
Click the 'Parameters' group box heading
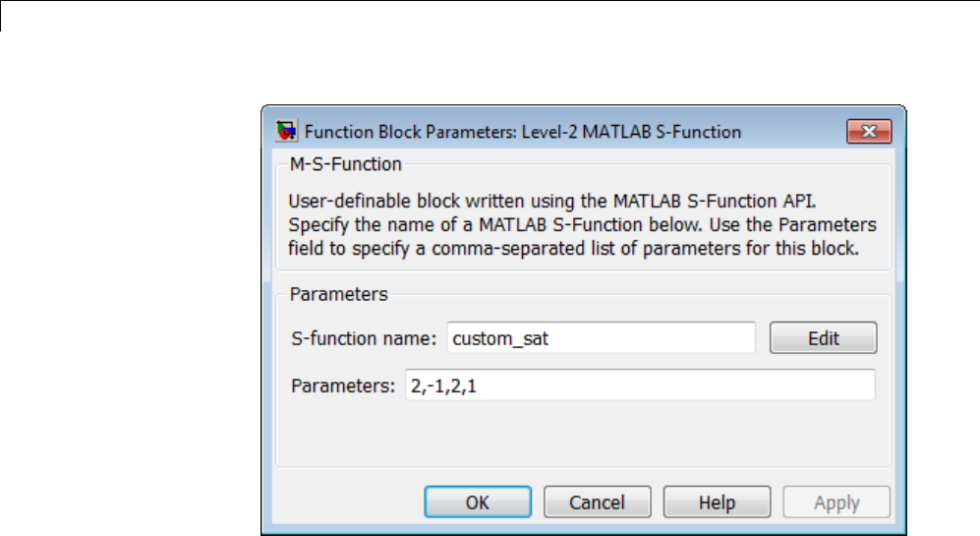[x=339, y=294]
